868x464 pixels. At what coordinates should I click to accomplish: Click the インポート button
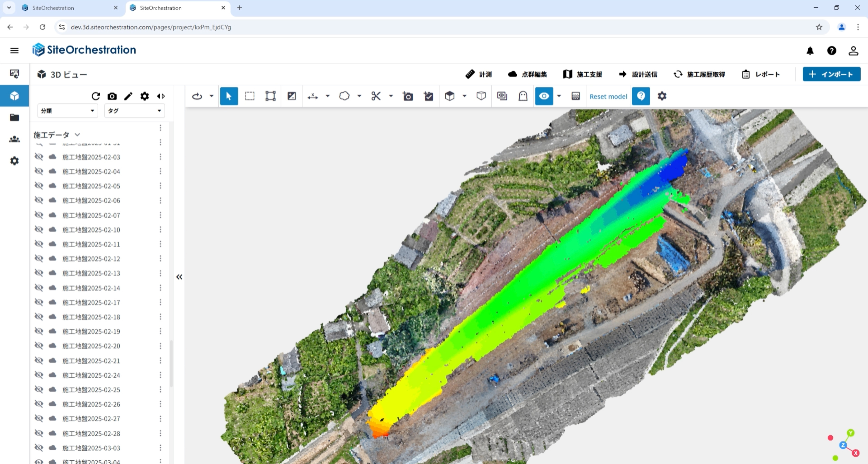coord(831,74)
